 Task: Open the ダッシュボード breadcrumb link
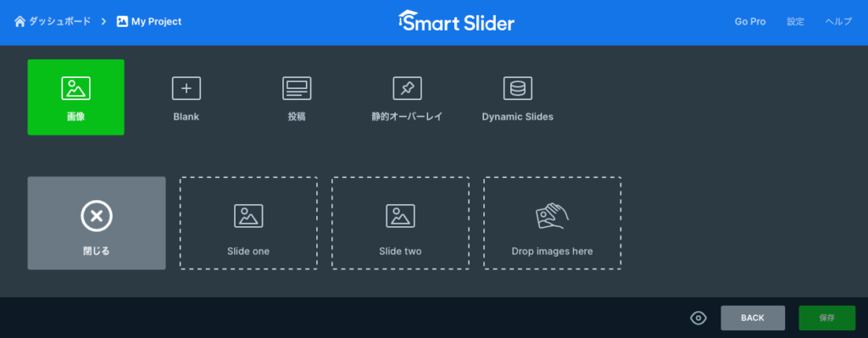[x=60, y=21]
